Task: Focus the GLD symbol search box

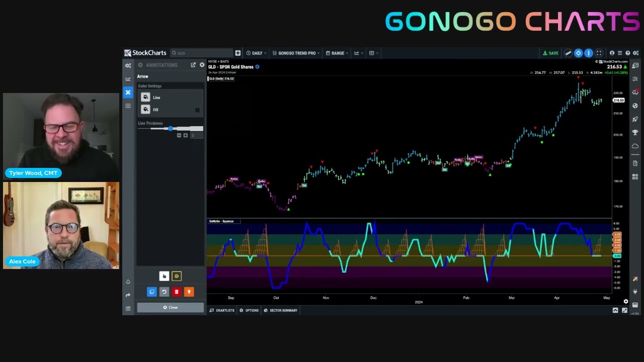Action: pos(201,53)
